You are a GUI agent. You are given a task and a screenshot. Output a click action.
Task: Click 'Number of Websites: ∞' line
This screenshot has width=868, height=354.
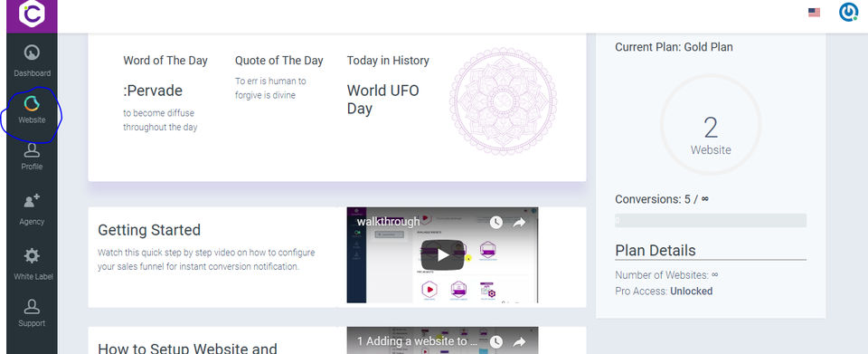tap(666, 274)
